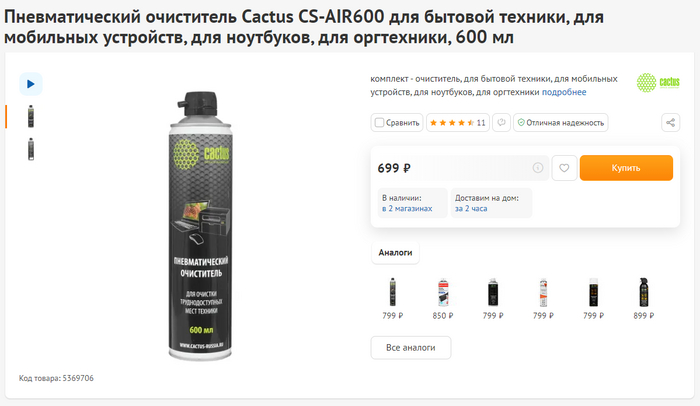The height and width of the screenshot is (406, 700).
Task: Play the product video thumbnail
Action: (x=30, y=84)
